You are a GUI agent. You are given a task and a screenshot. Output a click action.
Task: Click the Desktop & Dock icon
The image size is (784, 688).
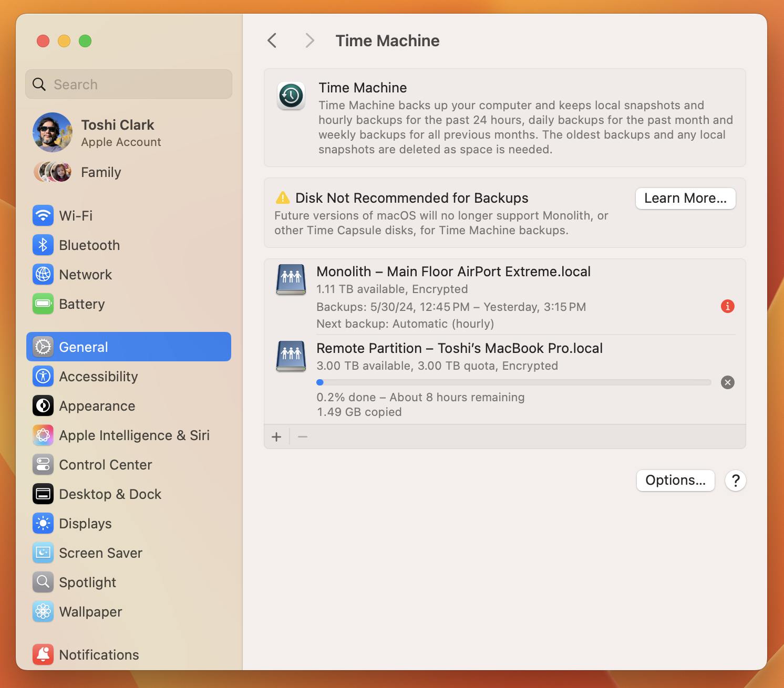(x=43, y=494)
